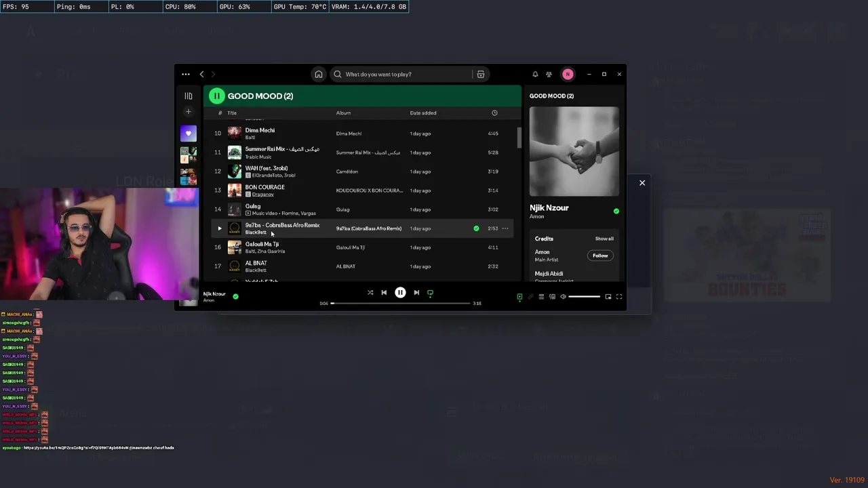The image size is (868, 488).
Task: Sort by duration clock icon header
Action: click(x=494, y=113)
